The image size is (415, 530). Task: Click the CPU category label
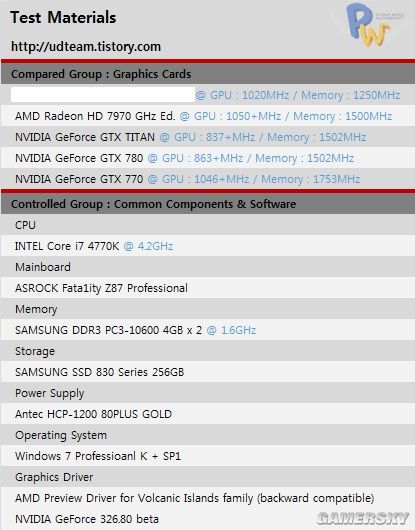tap(25, 225)
